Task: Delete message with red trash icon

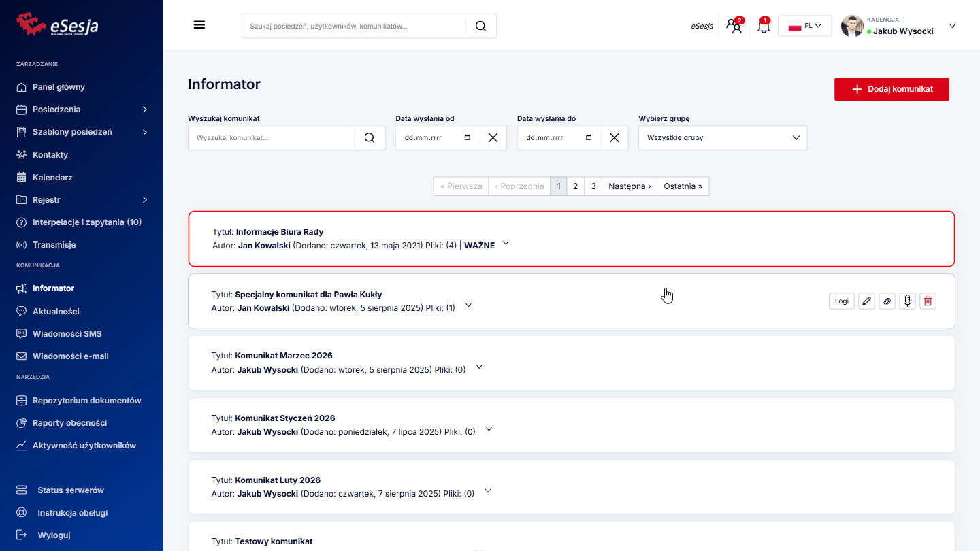Action: click(928, 301)
